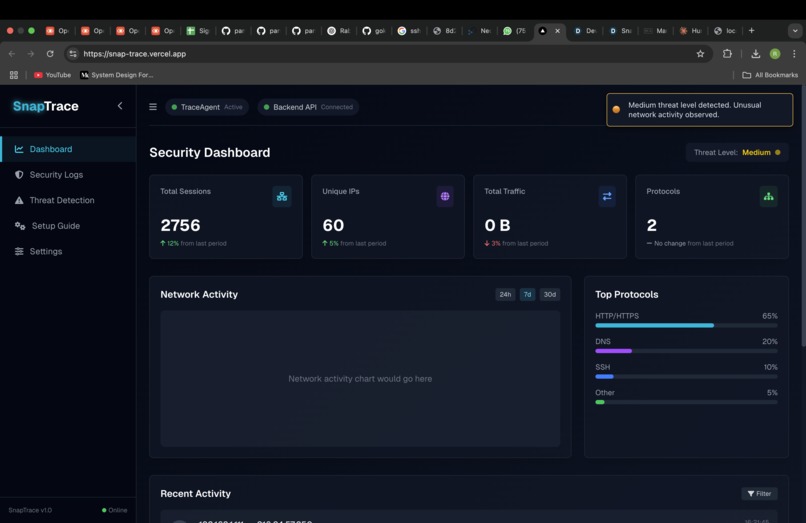Viewport: 806px width, 523px height.
Task: Open the All Bookmarks folder
Action: tap(770, 75)
